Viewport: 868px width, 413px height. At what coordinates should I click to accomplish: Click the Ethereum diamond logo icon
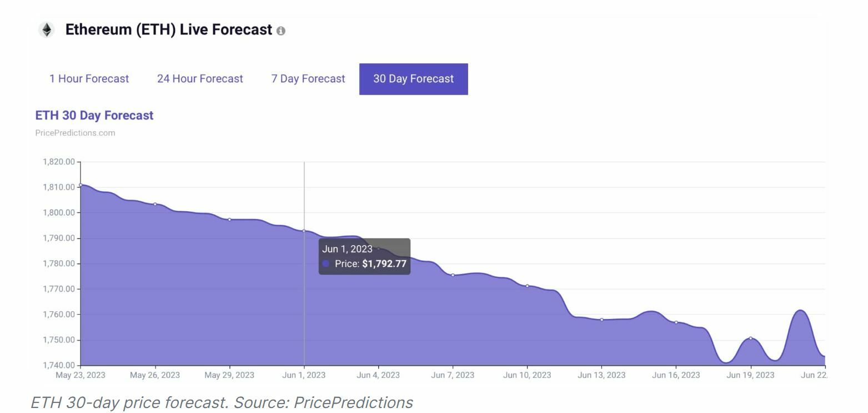47,29
